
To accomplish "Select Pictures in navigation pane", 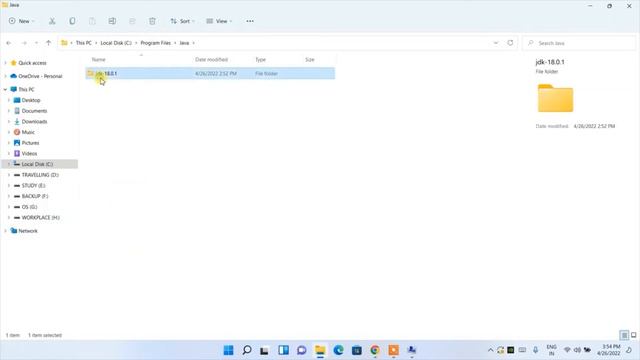I will tap(30, 143).
